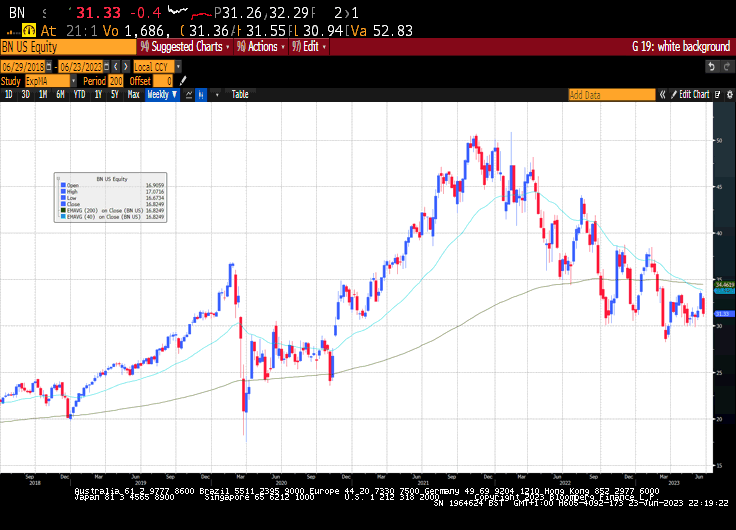The width and height of the screenshot is (736, 530).
Task: Open the Weekly periodicity dropdown
Action: click(x=162, y=94)
